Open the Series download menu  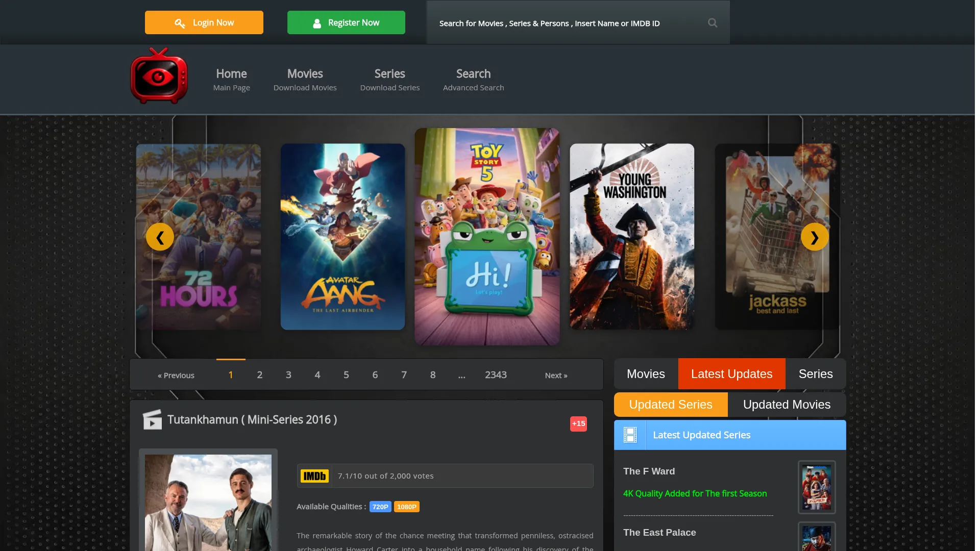(390, 80)
